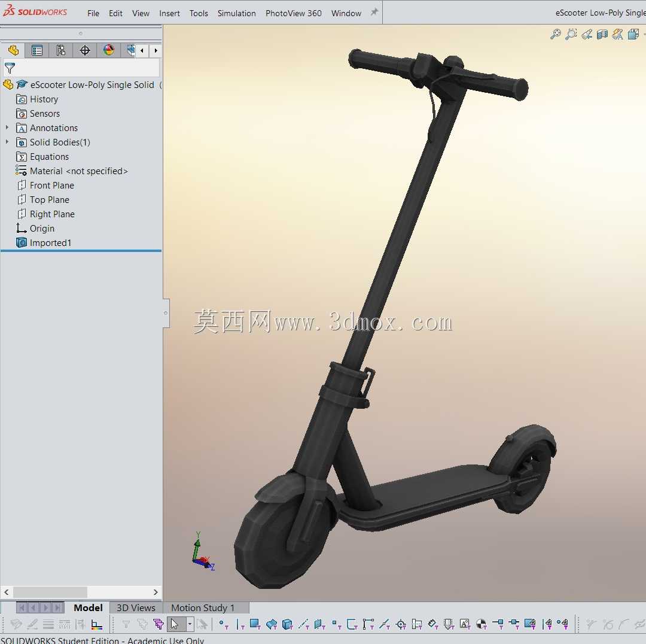Toggle the Filter Solid Bodies cube filter
This screenshot has width=646, height=644.
(x=287, y=624)
